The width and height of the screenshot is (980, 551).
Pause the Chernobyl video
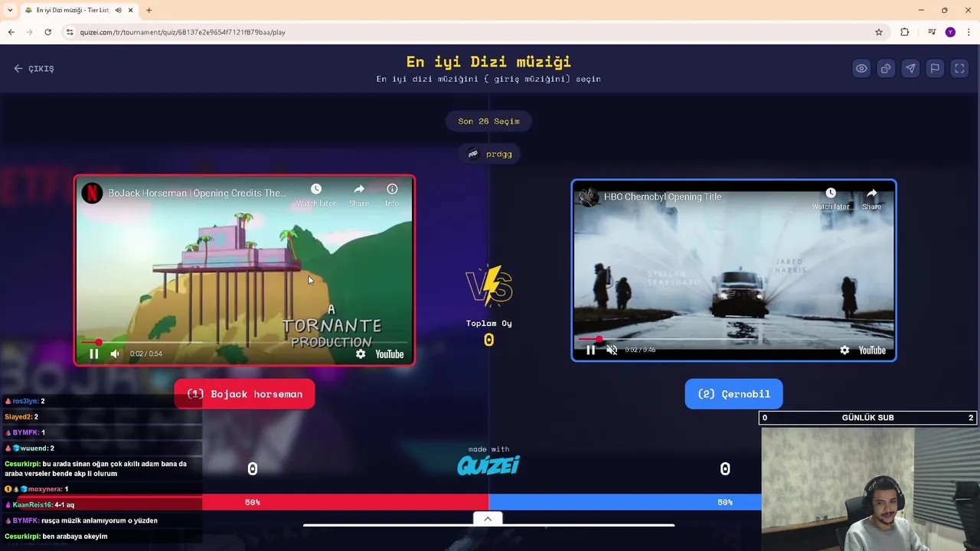point(590,350)
